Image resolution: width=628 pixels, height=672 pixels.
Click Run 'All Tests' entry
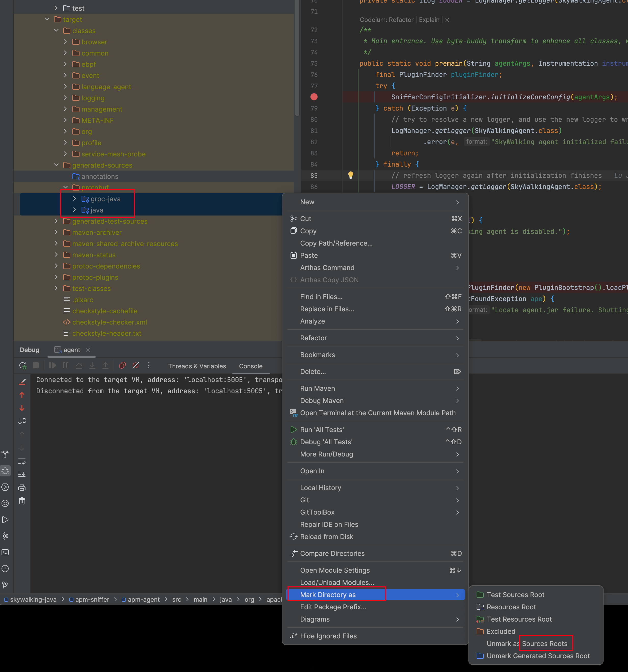375,429
